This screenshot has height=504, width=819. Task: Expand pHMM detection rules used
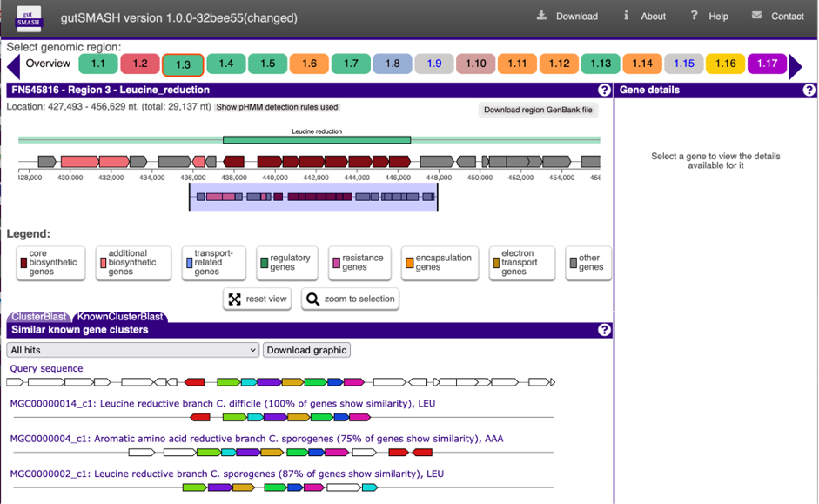pyautogui.click(x=277, y=107)
